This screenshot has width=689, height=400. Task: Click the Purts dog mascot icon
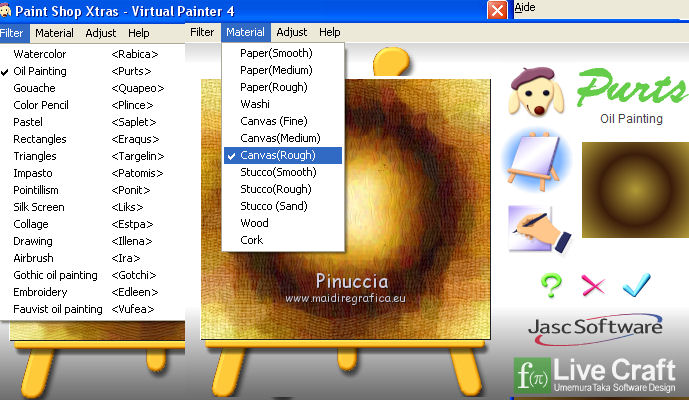click(536, 91)
